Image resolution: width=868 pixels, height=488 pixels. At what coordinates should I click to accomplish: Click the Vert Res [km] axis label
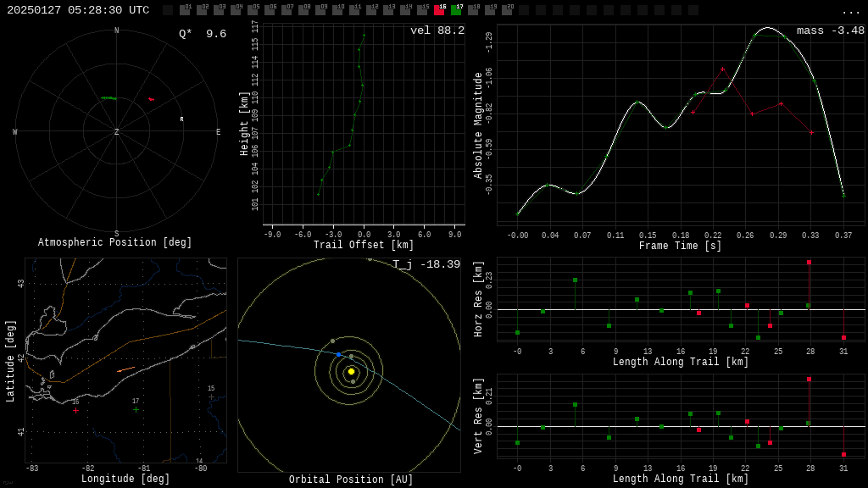(478, 416)
